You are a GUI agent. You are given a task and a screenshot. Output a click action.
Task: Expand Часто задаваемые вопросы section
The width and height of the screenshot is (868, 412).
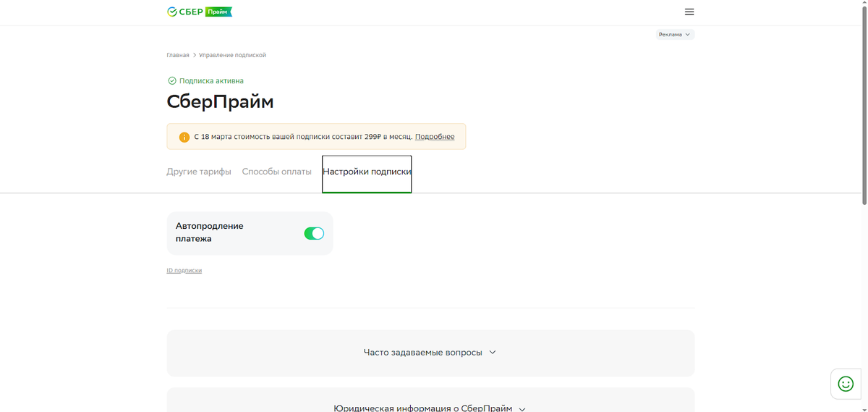[430, 353]
